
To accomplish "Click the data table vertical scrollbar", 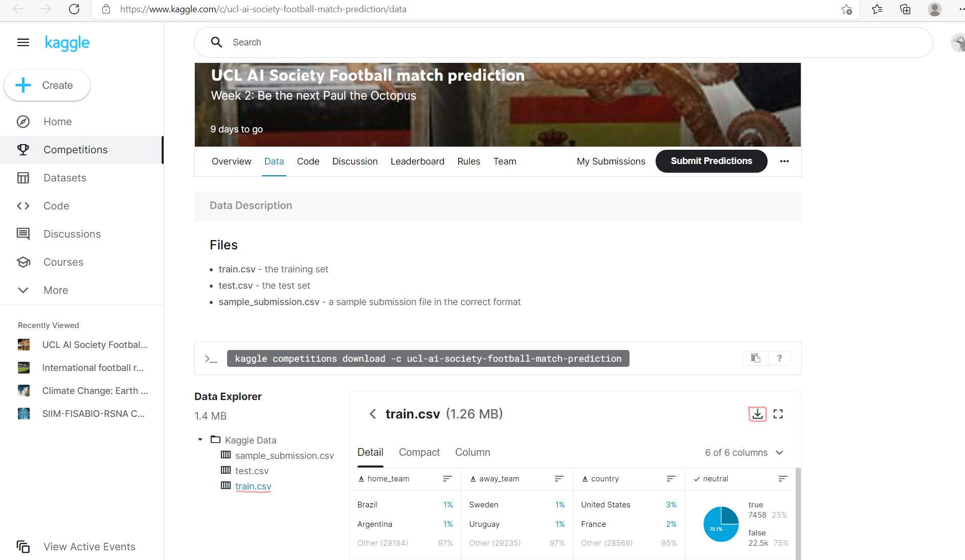I will coord(798,513).
